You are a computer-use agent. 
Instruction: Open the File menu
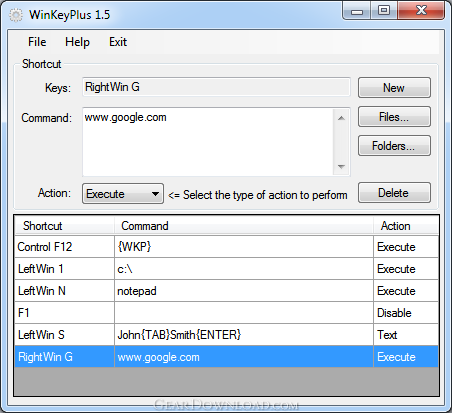[37, 42]
